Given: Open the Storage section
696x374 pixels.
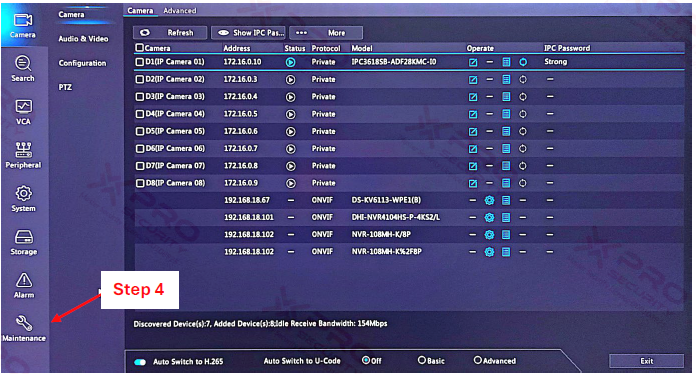Looking at the screenshot, I should pos(23,242).
